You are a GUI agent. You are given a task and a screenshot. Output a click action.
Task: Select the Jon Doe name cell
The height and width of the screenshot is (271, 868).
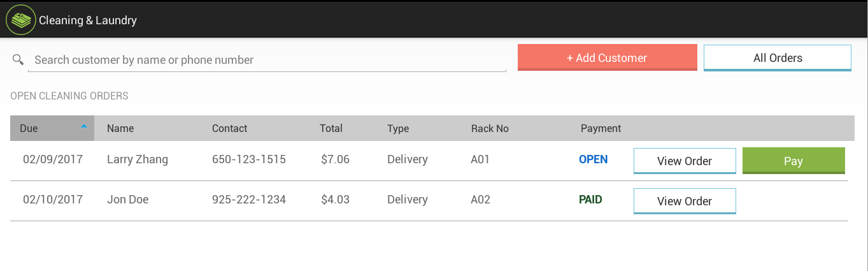127,200
